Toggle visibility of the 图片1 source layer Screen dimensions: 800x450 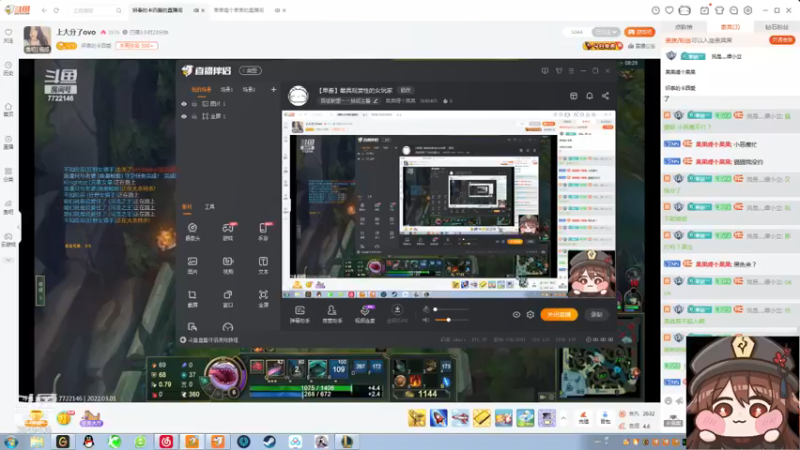(184, 104)
